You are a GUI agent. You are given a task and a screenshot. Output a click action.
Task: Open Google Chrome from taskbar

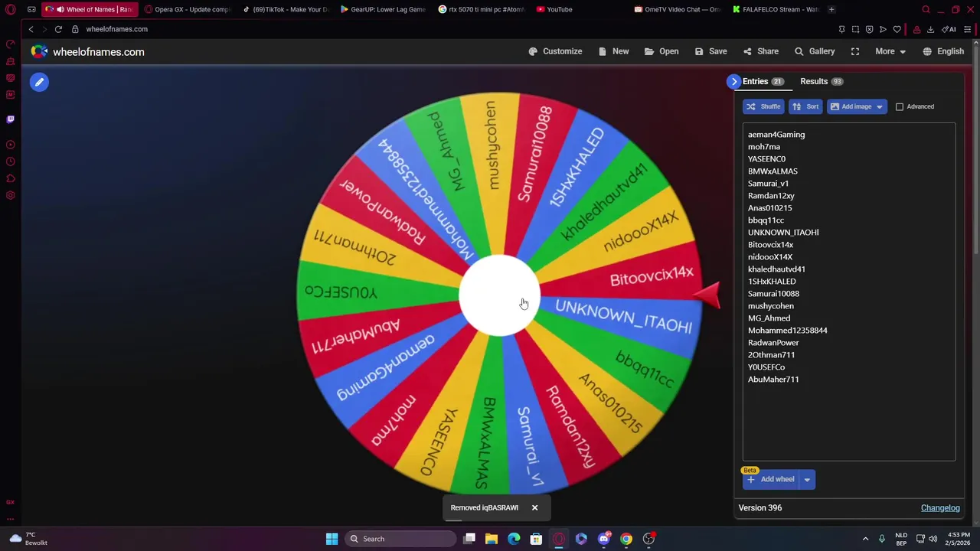pyautogui.click(x=626, y=539)
